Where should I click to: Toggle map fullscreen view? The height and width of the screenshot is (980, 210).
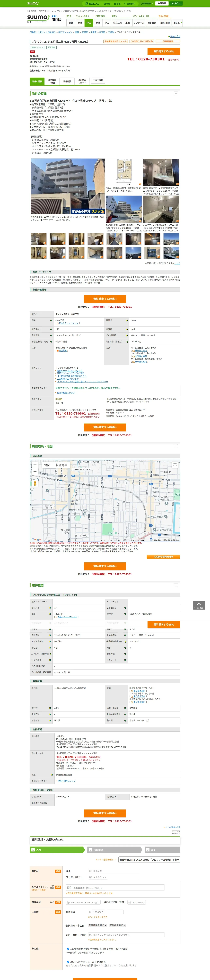[175, 465]
